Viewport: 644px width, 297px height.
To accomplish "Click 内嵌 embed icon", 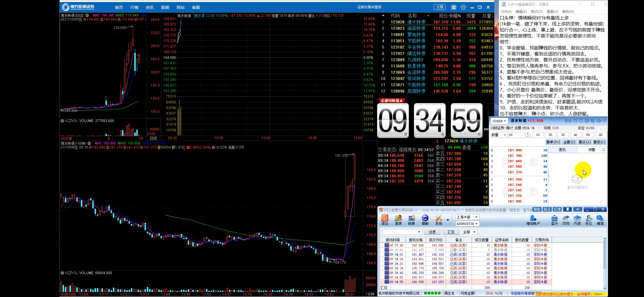I will pos(577,220).
